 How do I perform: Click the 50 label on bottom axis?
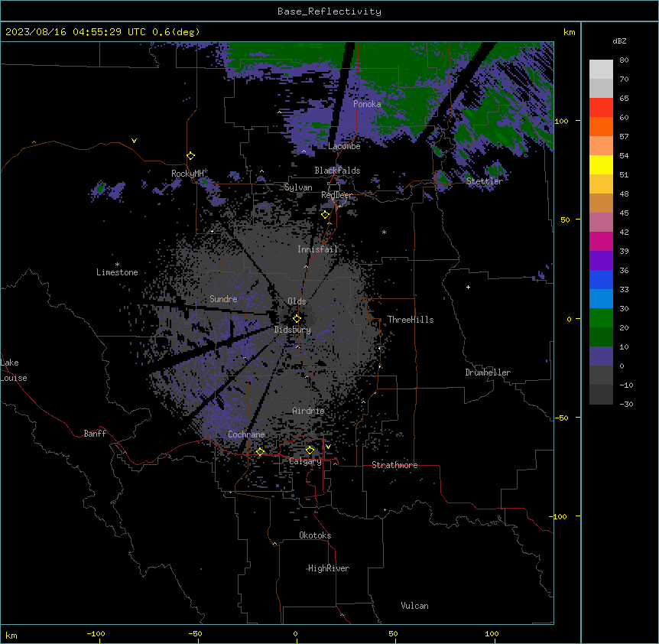click(394, 633)
